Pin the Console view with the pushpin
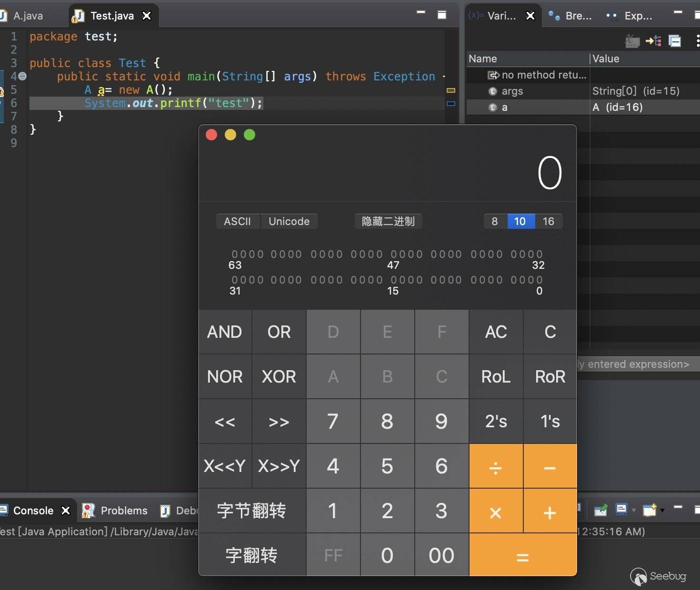Image resolution: width=700 pixels, height=590 pixels. (x=600, y=511)
